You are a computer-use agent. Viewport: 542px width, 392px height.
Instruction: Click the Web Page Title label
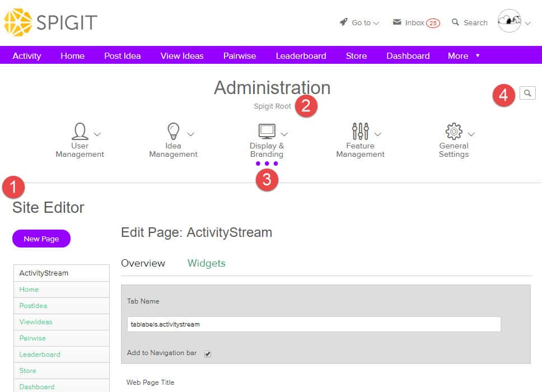[151, 382]
